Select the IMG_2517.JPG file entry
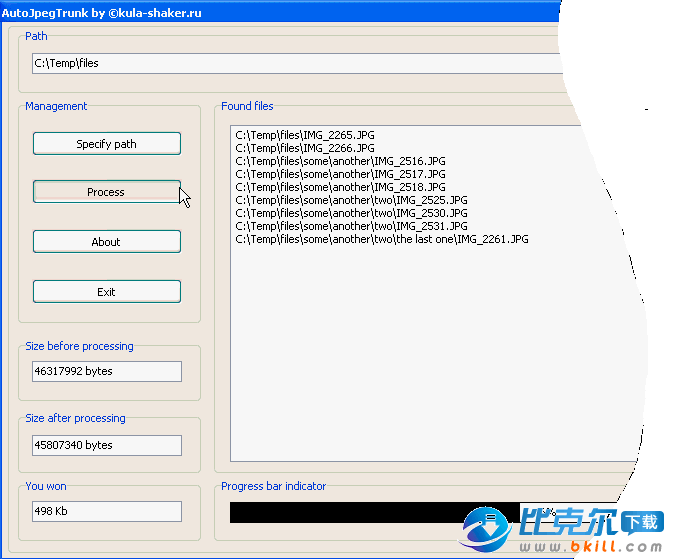676x559 pixels. coord(340,174)
